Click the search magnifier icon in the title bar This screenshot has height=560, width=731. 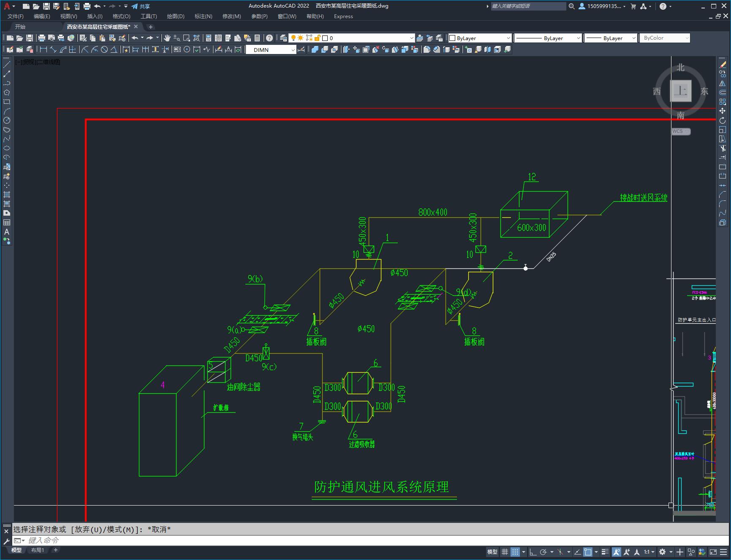pos(572,6)
